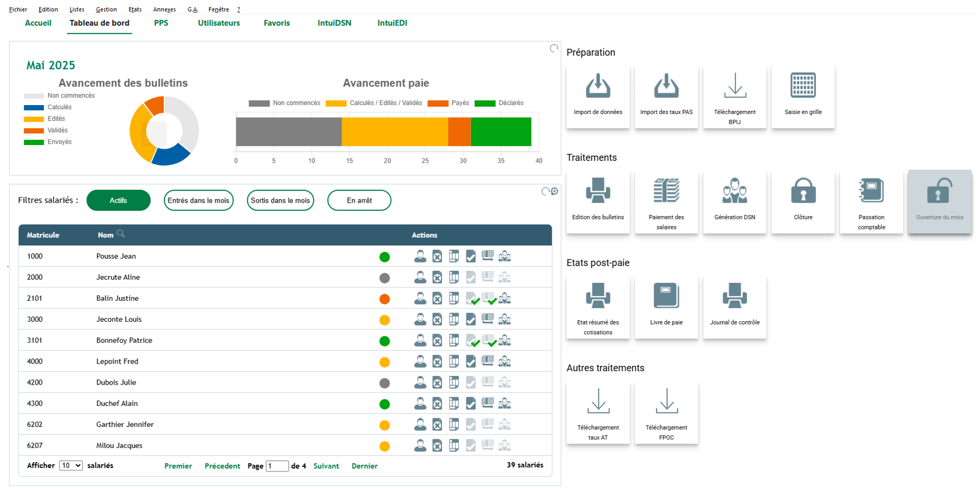980x488 pixels.
Task: Click the Clôture padlock icon
Action: 803,191
